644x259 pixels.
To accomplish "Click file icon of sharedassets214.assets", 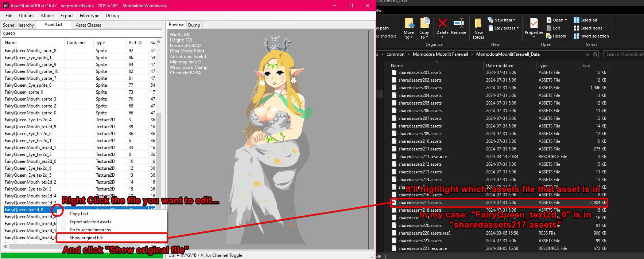I will click(x=394, y=180).
